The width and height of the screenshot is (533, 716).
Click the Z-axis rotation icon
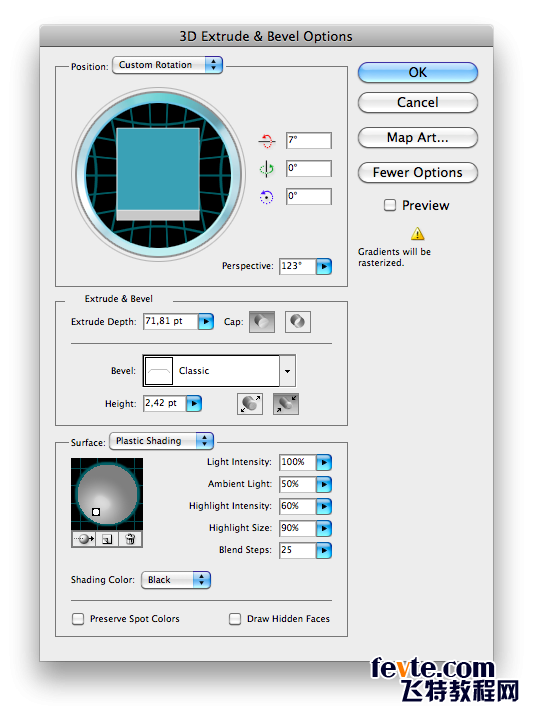(267, 197)
